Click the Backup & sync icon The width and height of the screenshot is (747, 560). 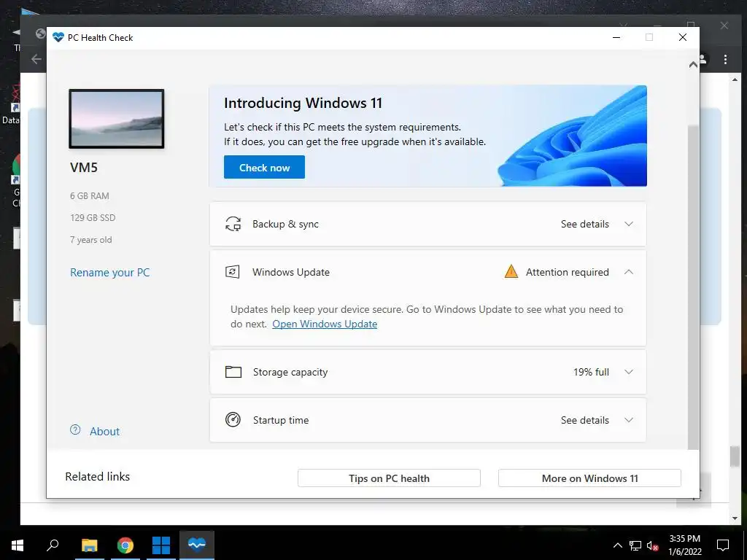click(233, 224)
